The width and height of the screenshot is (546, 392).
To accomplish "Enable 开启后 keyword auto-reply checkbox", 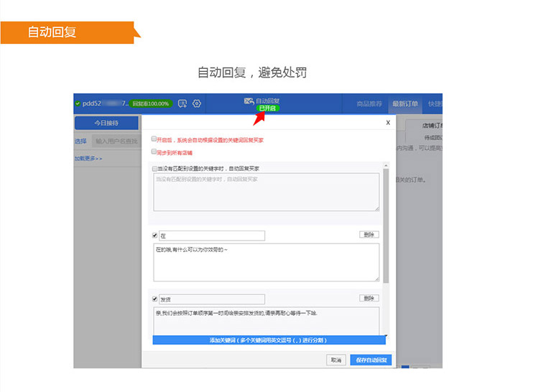I will pos(154,139).
